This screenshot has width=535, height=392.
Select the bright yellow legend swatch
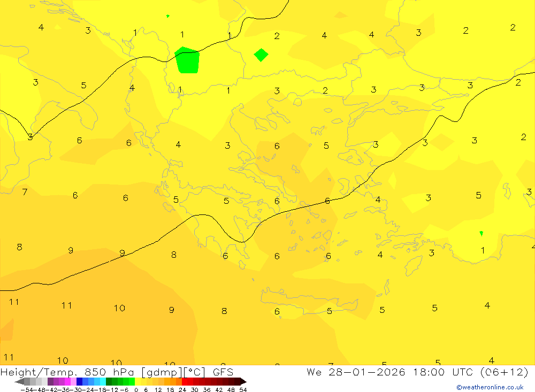pos(137,381)
